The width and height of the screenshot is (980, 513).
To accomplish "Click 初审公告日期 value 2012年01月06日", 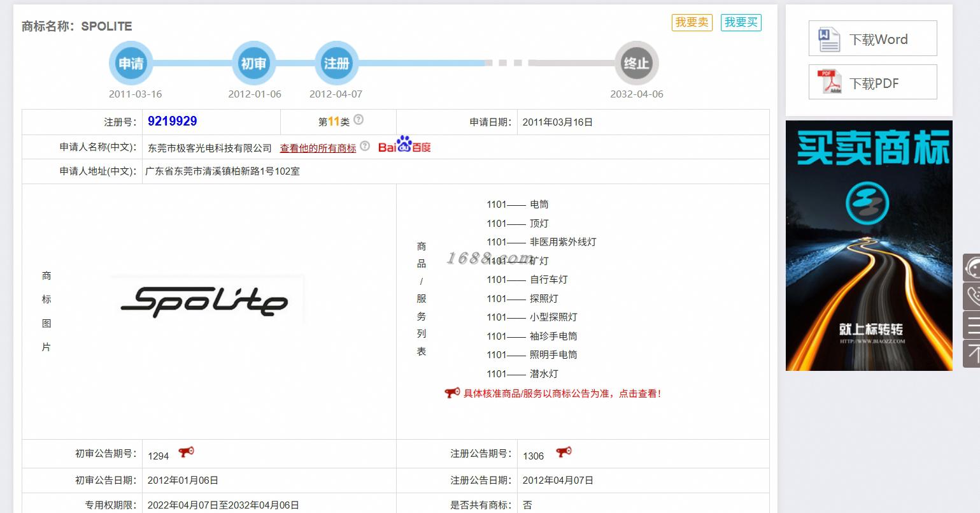I will pos(183,480).
